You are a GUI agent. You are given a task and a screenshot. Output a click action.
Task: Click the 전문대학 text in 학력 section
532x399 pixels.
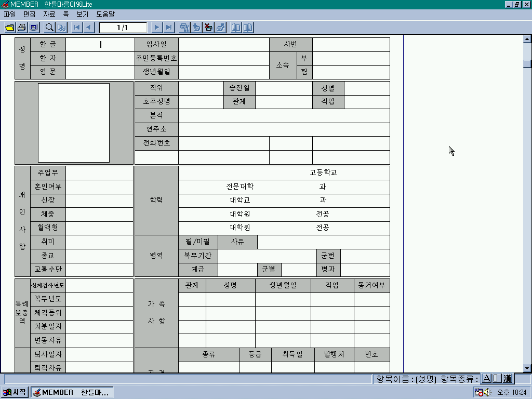click(x=240, y=187)
